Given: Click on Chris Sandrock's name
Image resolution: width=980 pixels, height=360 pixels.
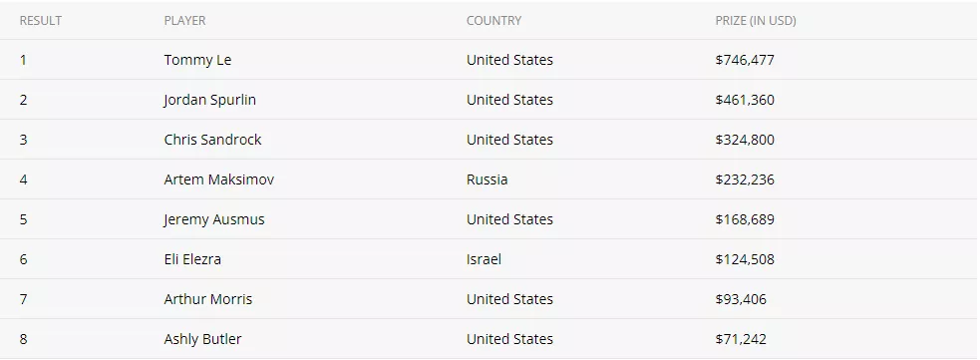Looking at the screenshot, I should click(x=212, y=140).
